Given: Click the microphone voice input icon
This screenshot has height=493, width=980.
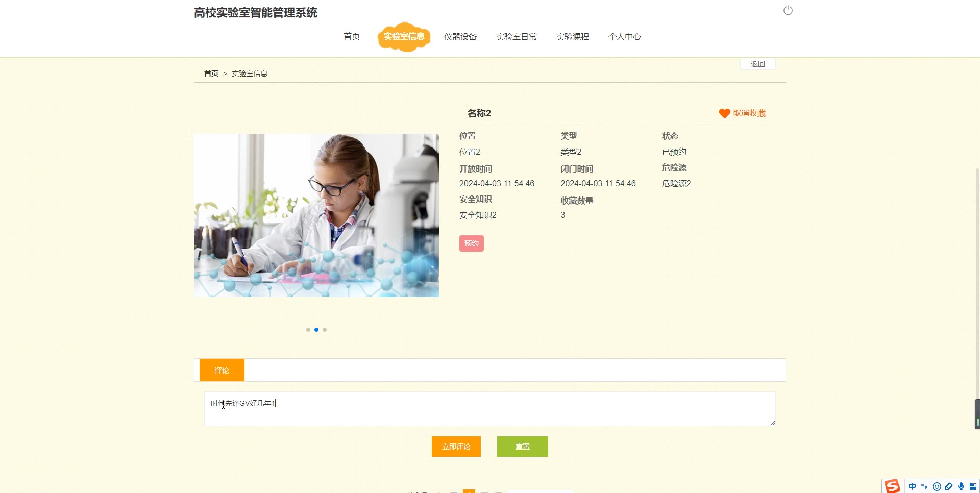Looking at the screenshot, I should [961, 486].
